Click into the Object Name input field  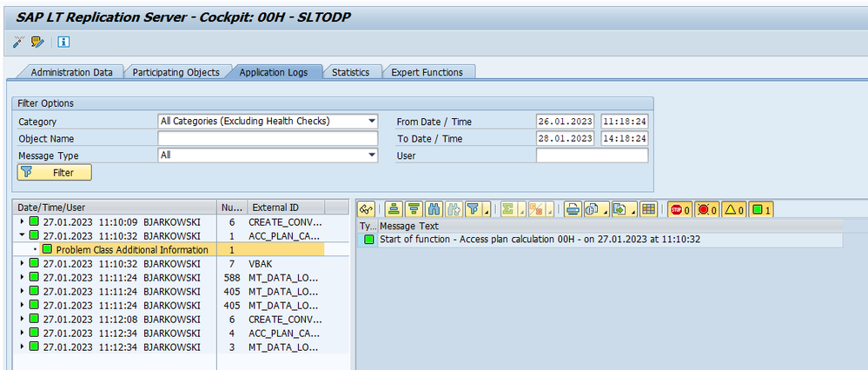(x=268, y=138)
